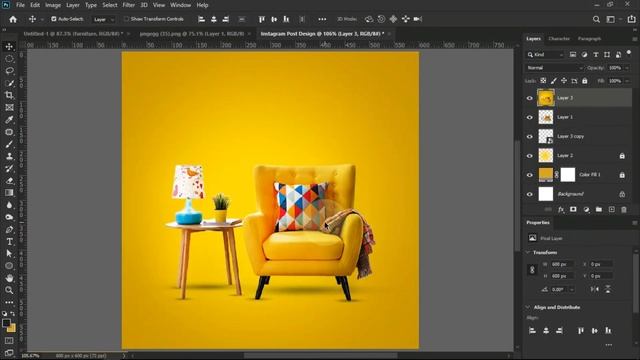Add a layer mask icon
Screen dimensions: 640x360
573,209
